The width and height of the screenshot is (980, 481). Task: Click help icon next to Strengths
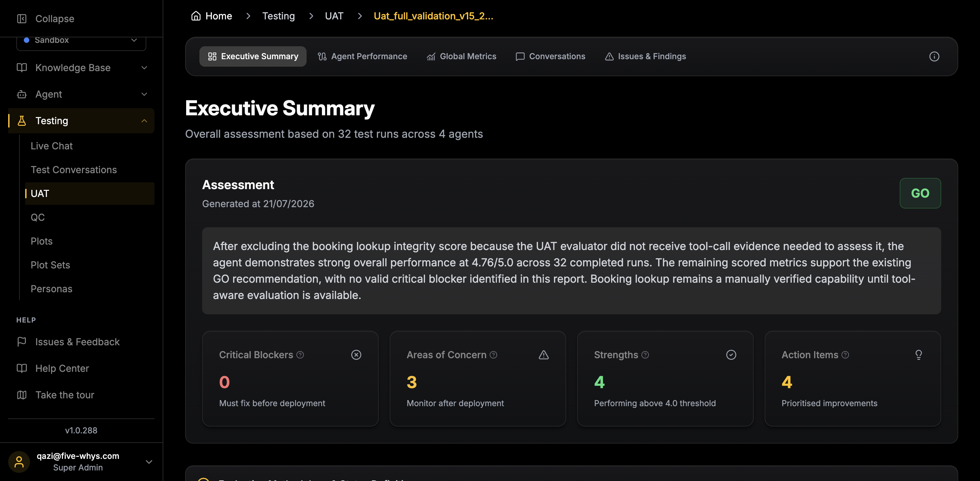point(645,355)
